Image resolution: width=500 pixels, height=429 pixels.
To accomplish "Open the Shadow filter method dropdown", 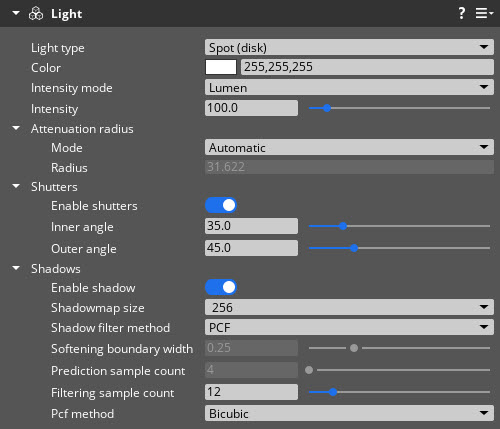I will [x=349, y=327].
